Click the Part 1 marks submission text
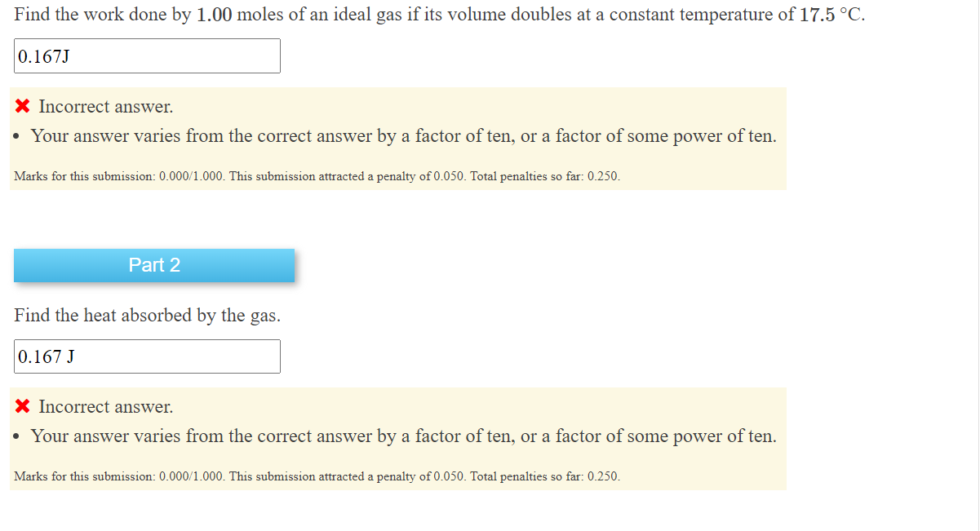This screenshot has height=531, width=980. coord(317,176)
